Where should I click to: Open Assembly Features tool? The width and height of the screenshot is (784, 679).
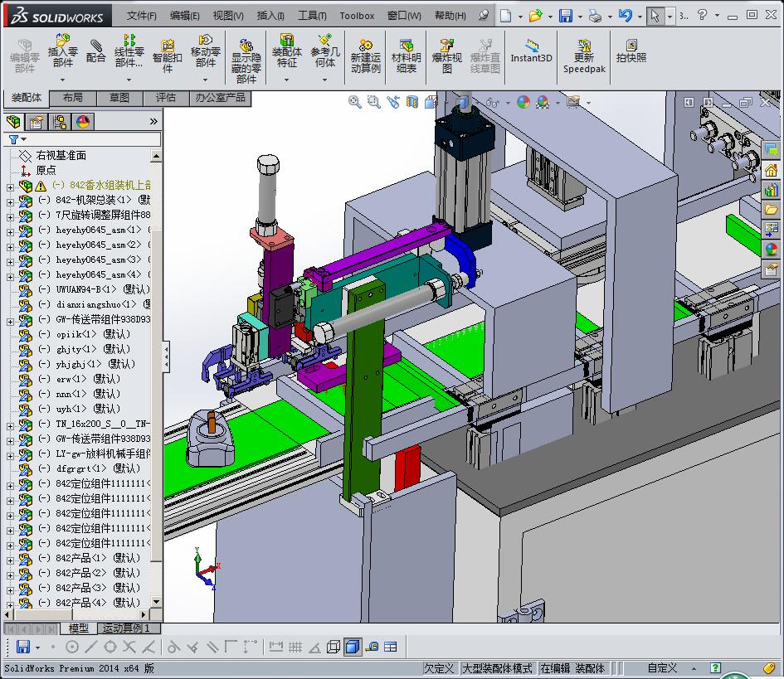pos(286,51)
